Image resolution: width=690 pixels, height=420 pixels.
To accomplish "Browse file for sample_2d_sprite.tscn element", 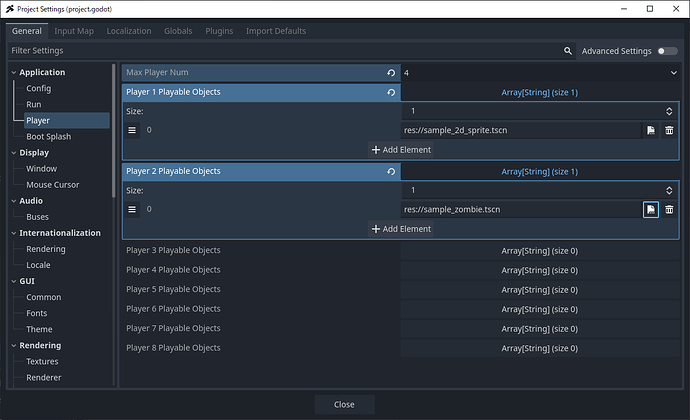I will (x=650, y=130).
